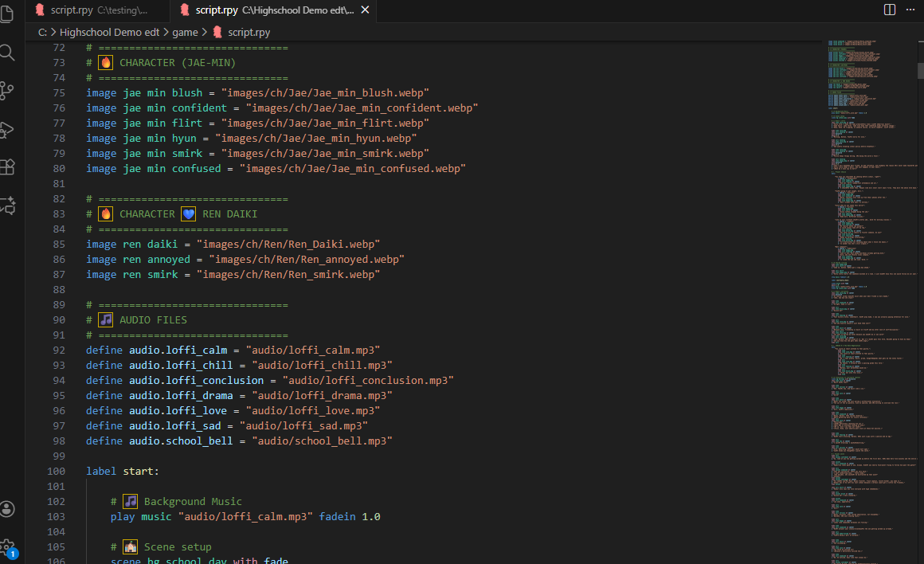The width and height of the screenshot is (924, 564).
Task: Click "images/ch/Ren/Ren_Daiki.webp" string
Action: tap(288, 245)
